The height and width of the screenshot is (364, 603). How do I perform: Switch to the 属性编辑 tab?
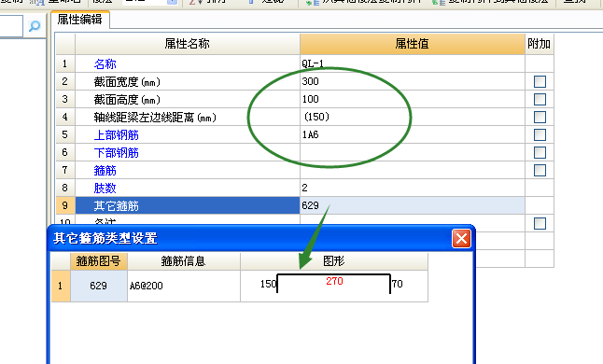point(80,20)
